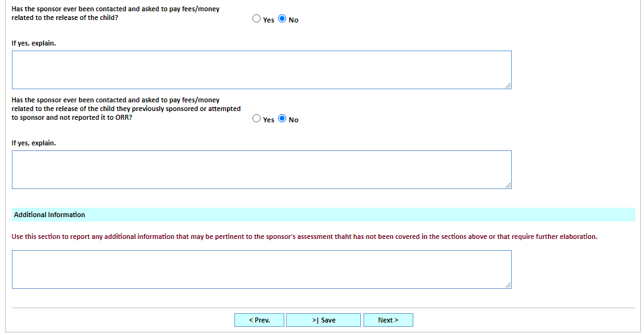This screenshot has width=644, height=335.
Task: Select Yes radio for child release fees question
Action: click(x=257, y=19)
